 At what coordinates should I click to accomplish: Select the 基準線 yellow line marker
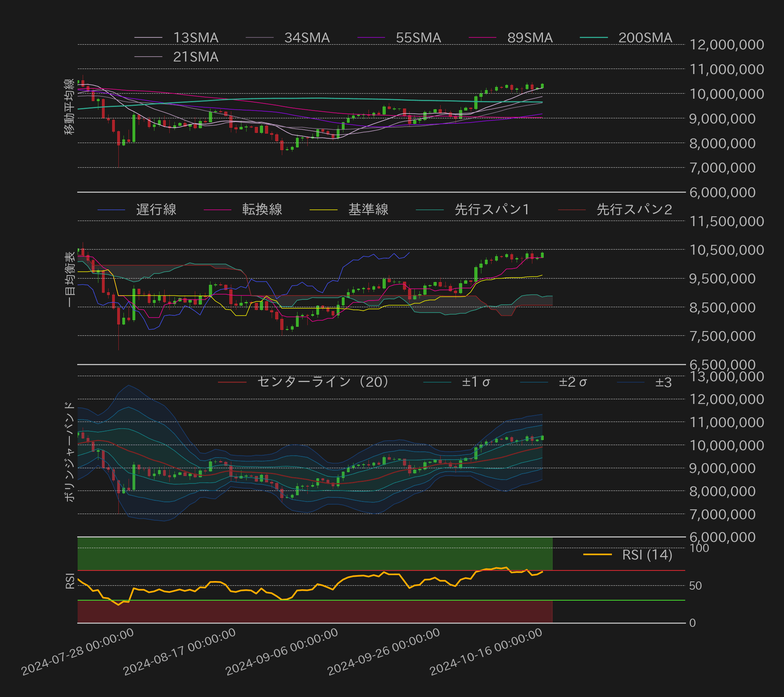323,210
